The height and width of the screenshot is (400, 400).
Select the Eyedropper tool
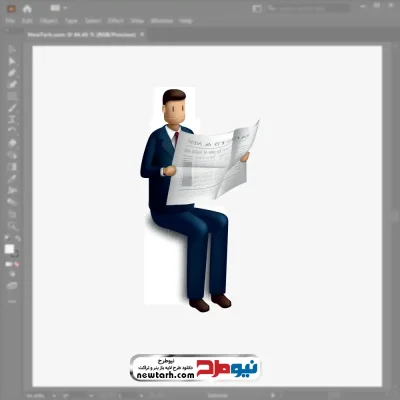pos(12,179)
